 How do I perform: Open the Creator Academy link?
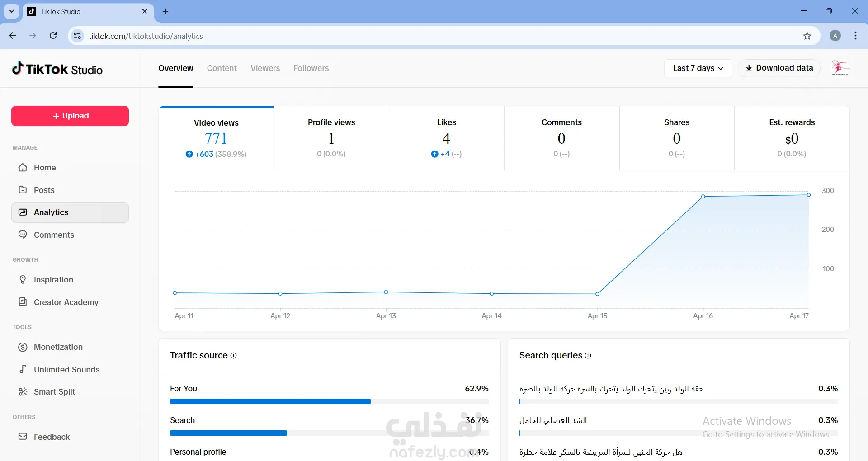click(x=70, y=302)
